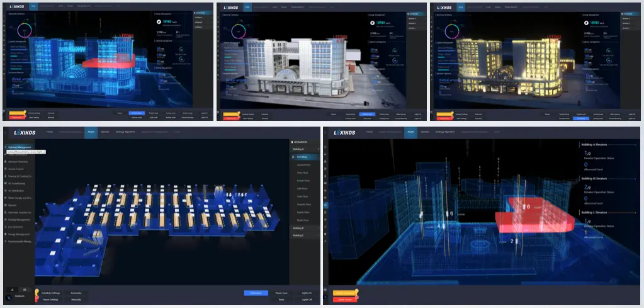This screenshot has height=308, width=644.
Task: Click Heating & Cooling icon in floor-plan sidebar
Action: [5, 176]
